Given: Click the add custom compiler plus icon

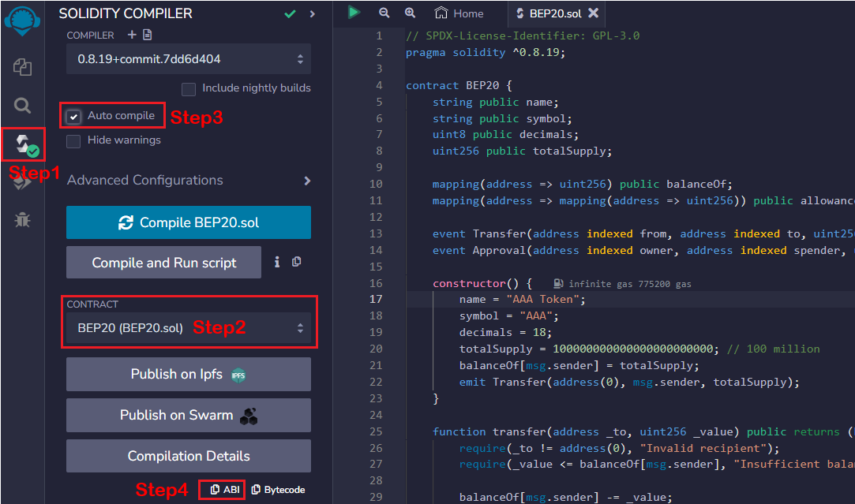Looking at the screenshot, I should point(132,35).
